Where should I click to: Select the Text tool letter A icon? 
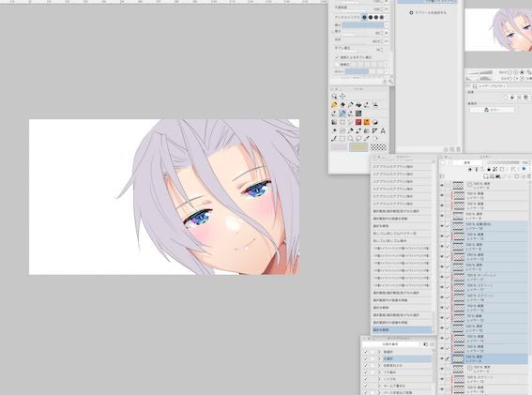383,130
